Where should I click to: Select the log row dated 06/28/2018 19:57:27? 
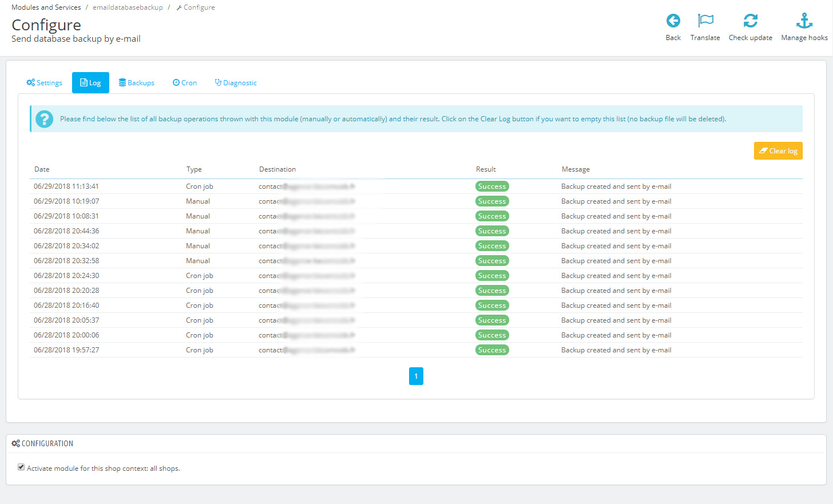click(x=66, y=350)
